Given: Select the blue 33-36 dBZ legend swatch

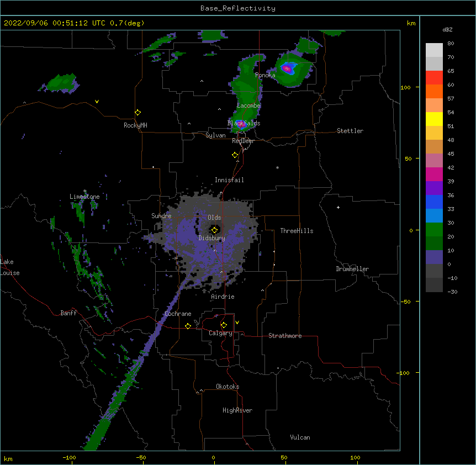Looking at the screenshot, I should (x=434, y=202).
